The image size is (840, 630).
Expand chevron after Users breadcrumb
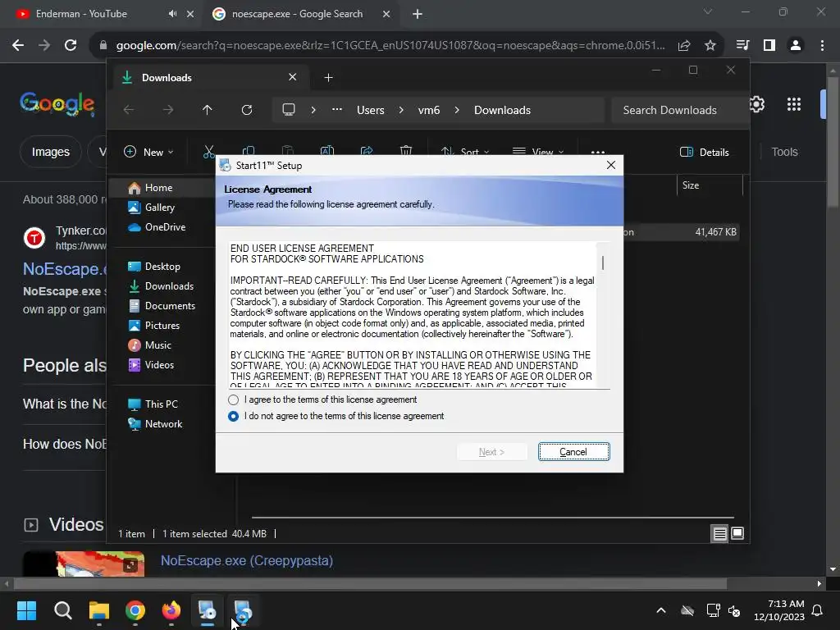click(401, 110)
